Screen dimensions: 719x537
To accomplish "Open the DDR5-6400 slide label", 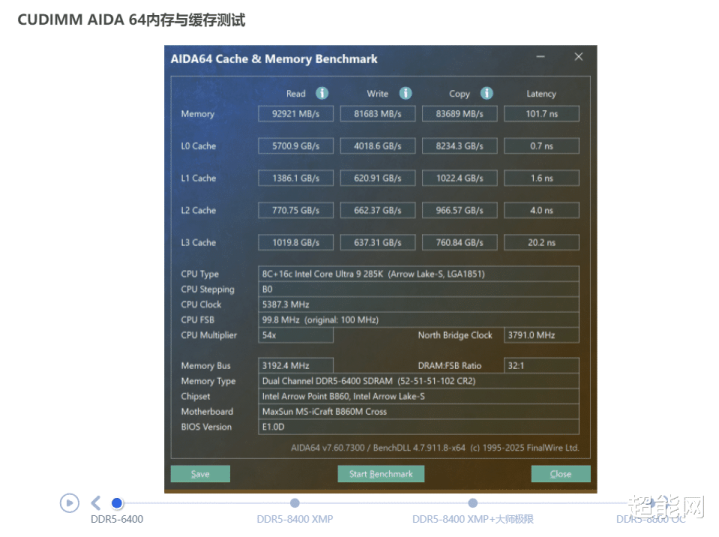I will tap(117, 519).
